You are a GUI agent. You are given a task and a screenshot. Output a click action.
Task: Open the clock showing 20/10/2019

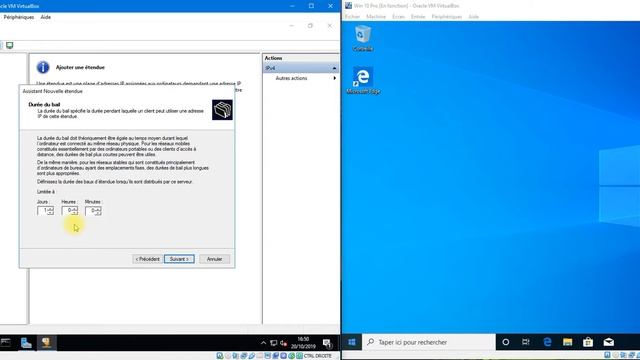pyautogui.click(x=303, y=343)
